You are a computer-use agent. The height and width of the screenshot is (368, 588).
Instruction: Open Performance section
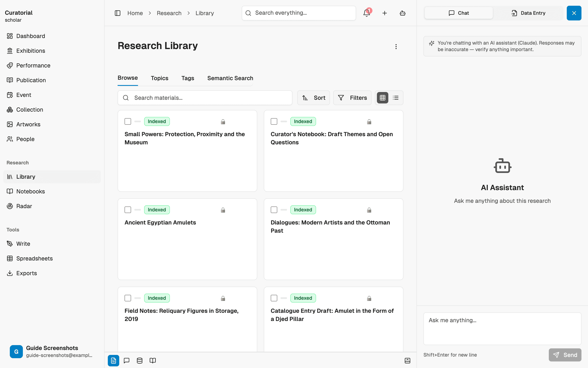pyautogui.click(x=52, y=65)
